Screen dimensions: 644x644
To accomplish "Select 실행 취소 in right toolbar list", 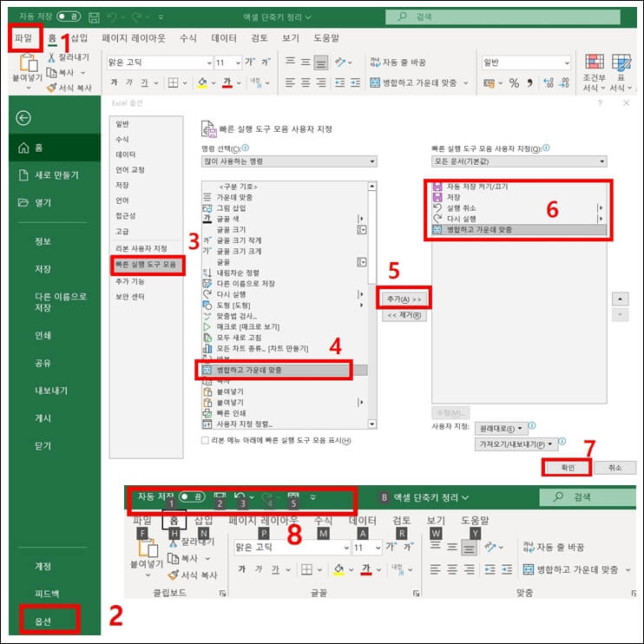I will (x=519, y=208).
